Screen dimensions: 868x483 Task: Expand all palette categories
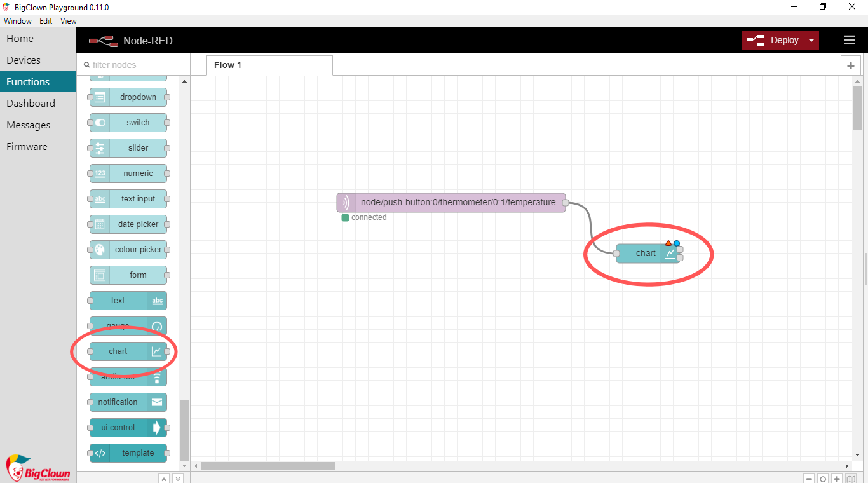[177, 479]
